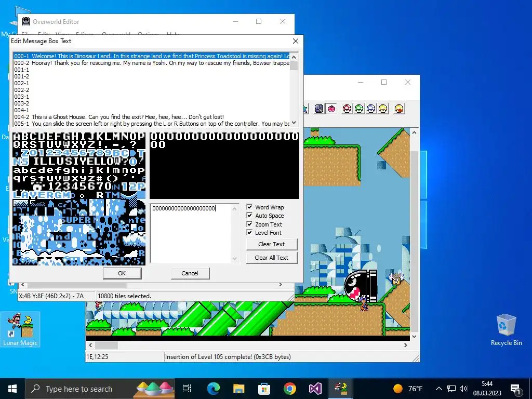The height and width of the screenshot is (399, 532).
Task: Select message row 003-2
Action: click(152, 103)
